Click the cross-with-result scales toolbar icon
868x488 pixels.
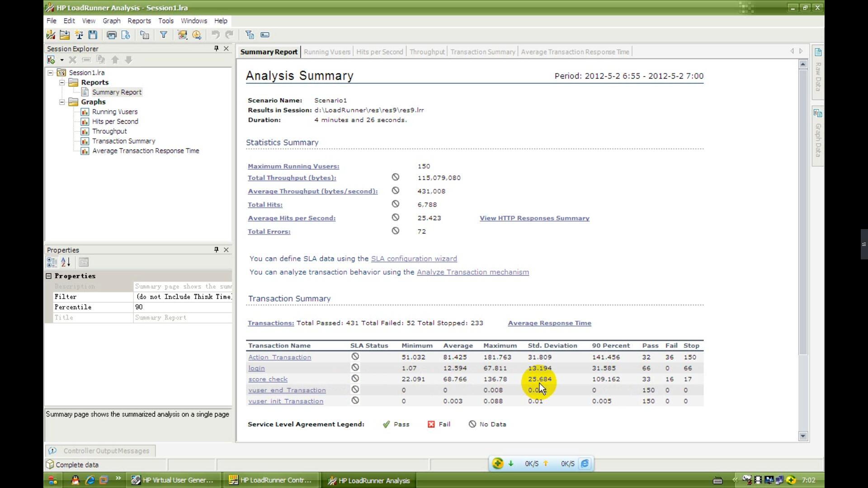79,35
